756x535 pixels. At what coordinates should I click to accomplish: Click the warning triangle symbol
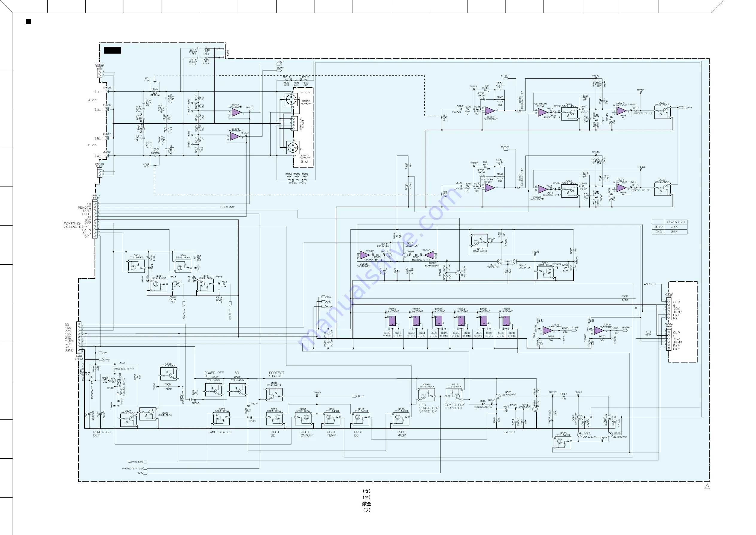707,486
